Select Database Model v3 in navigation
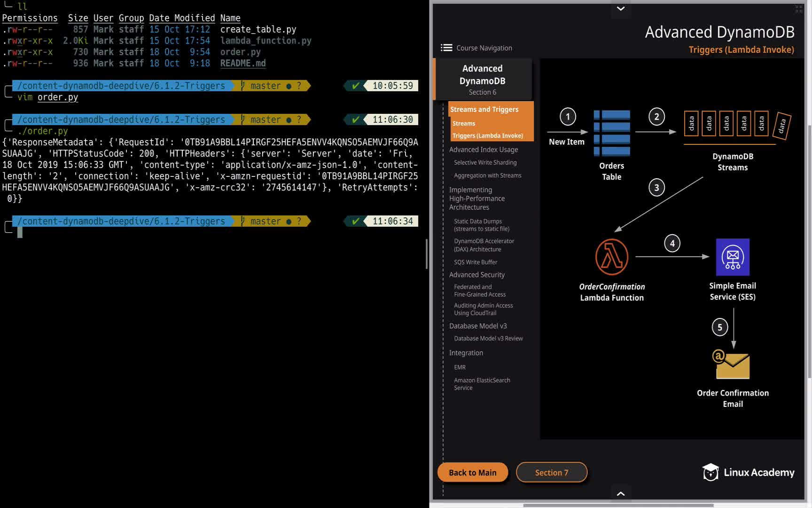Screen dimensions: 812x508 click(477, 326)
